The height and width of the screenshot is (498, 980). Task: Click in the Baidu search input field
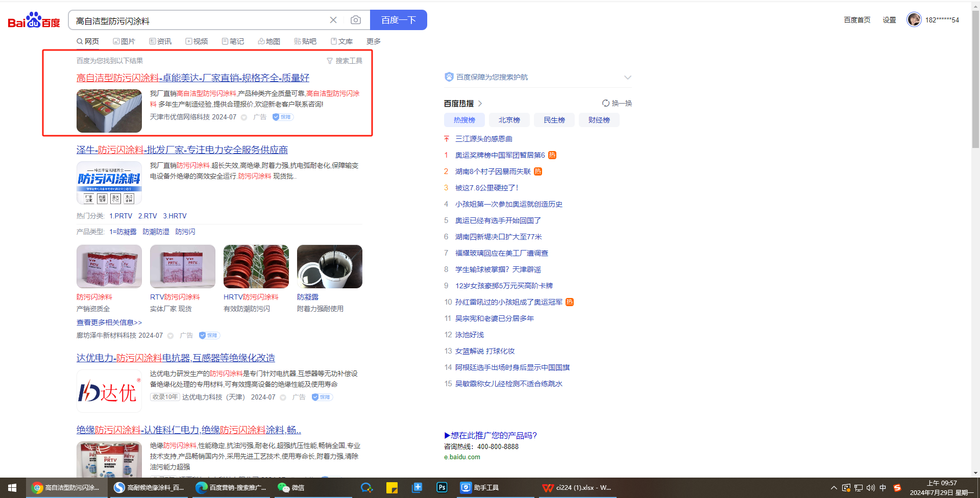click(x=199, y=21)
